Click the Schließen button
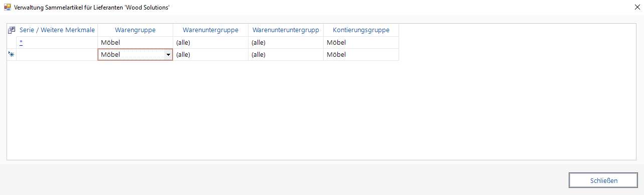The width and height of the screenshot is (644, 195). click(x=603, y=180)
